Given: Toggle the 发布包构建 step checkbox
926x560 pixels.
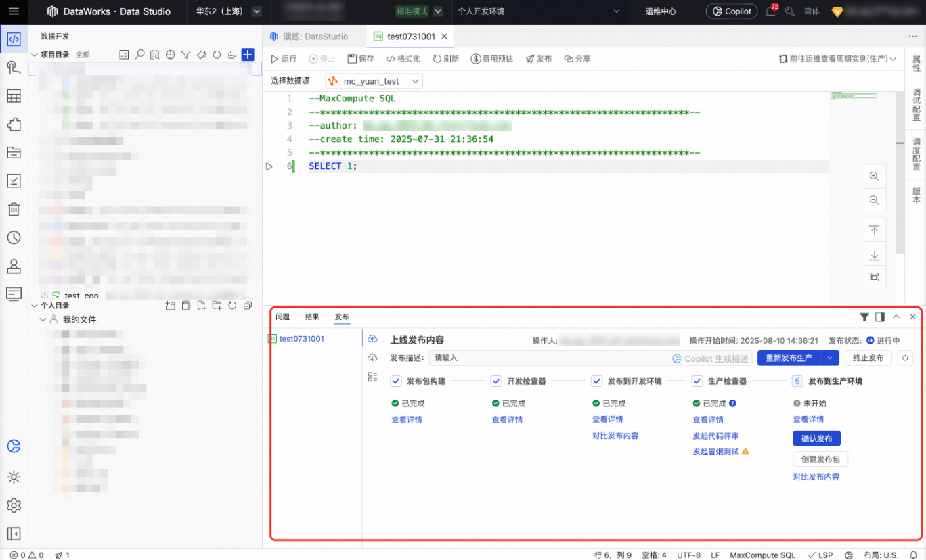Looking at the screenshot, I should coord(397,381).
